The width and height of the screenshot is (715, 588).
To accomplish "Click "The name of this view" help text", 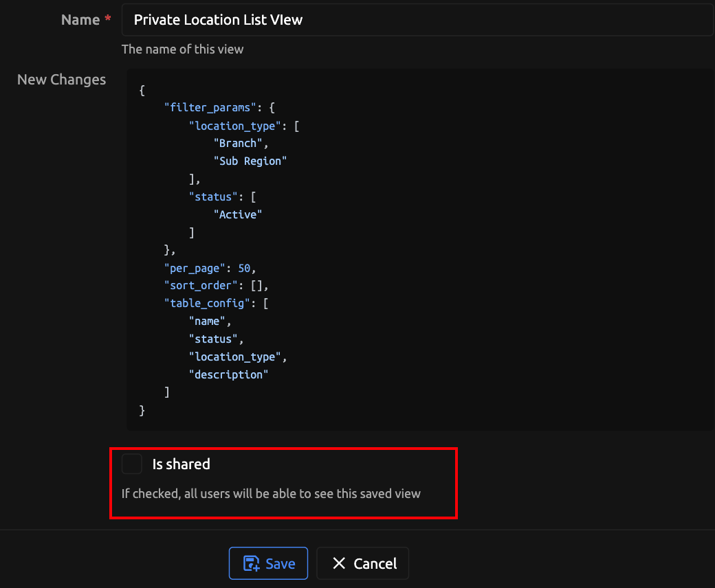I will point(182,49).
